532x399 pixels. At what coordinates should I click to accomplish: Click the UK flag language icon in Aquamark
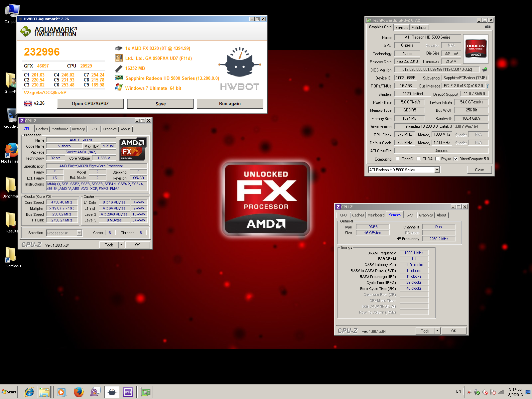click(28, 103)
